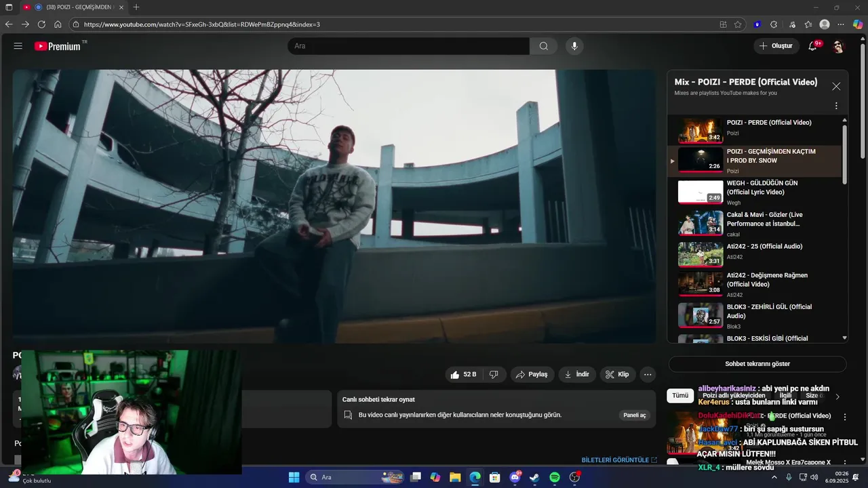Select the İlgili filter chip

(785, 396)
